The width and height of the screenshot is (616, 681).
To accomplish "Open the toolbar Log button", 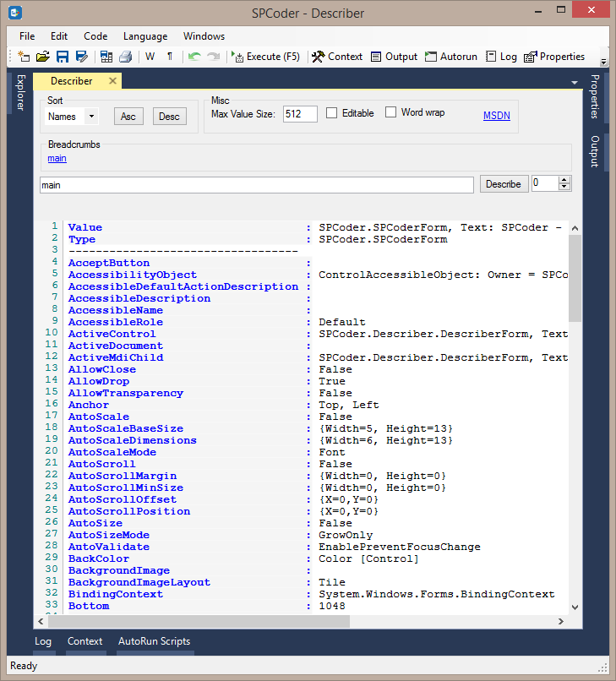I will (x=501, y=57).
